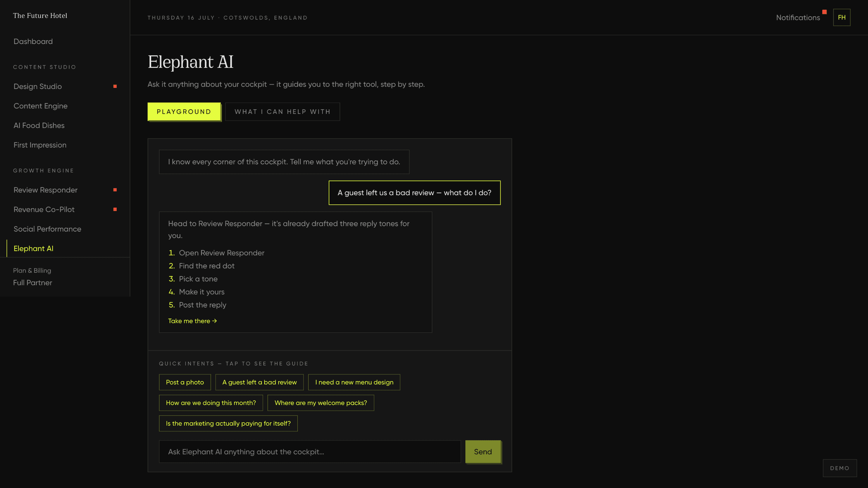
Task: Follow the Take me there link
Action: (193, 321)
